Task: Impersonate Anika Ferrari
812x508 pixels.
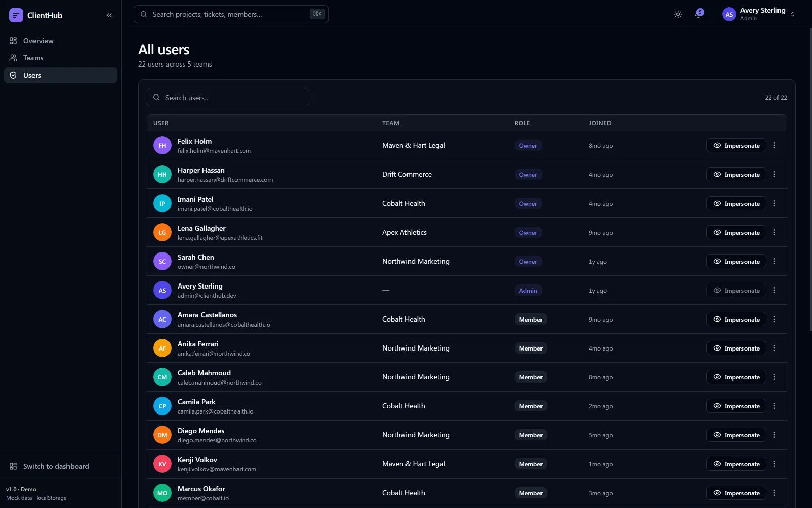Action: [x=736, y=348]
